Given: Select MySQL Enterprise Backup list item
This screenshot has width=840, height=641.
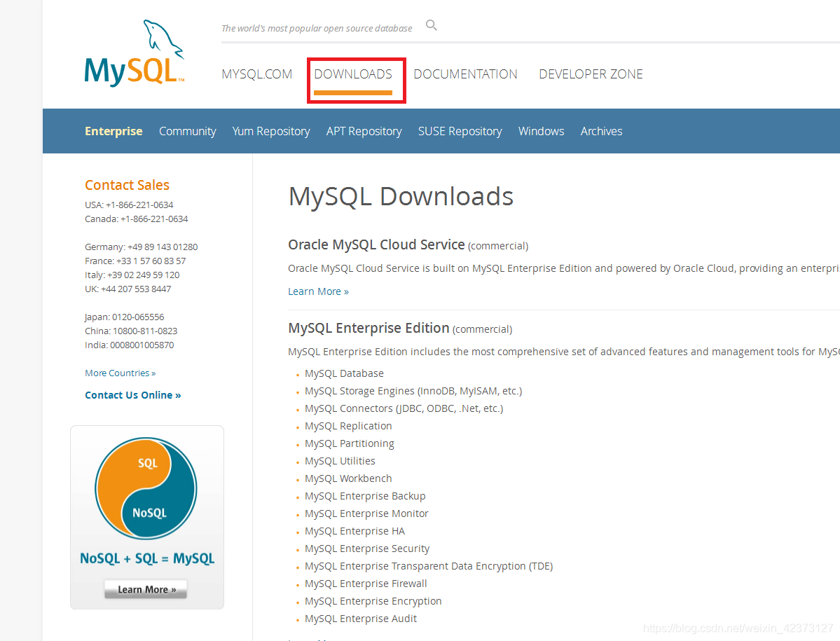Looking at the screenshot, I should coord(365,497).
